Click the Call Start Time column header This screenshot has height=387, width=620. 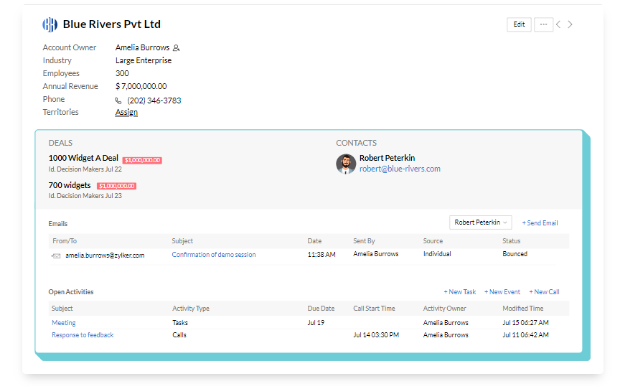pos(374,308)
